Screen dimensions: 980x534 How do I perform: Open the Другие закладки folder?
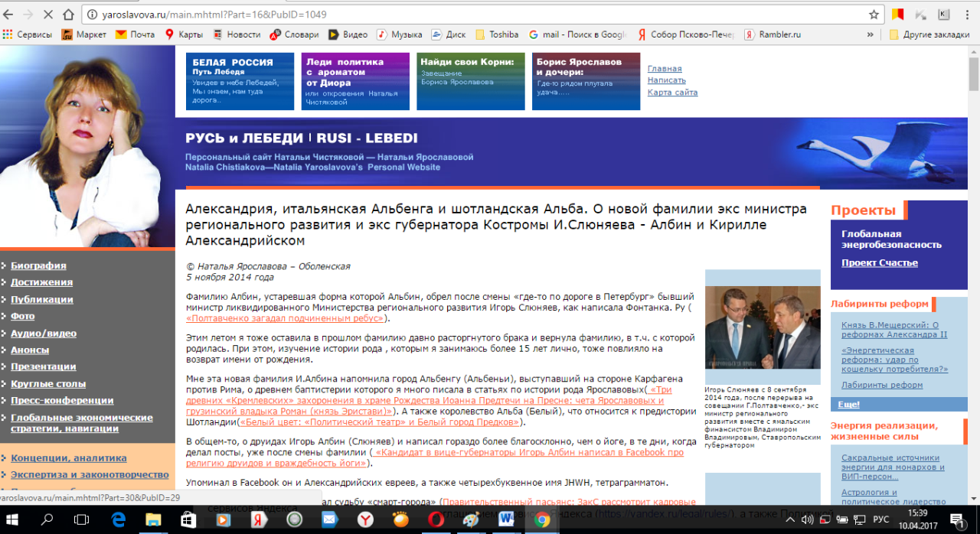[929, 34]
